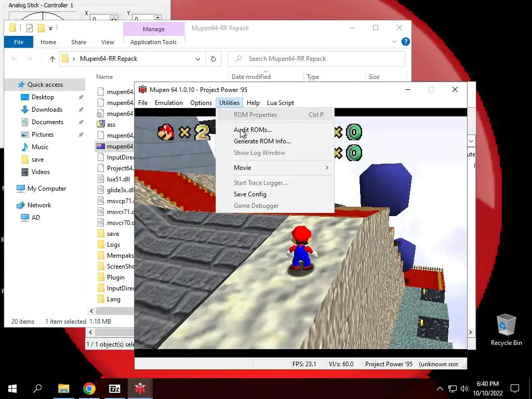
Task: Click the volume speaker tray icon
Action: [464, 389]
